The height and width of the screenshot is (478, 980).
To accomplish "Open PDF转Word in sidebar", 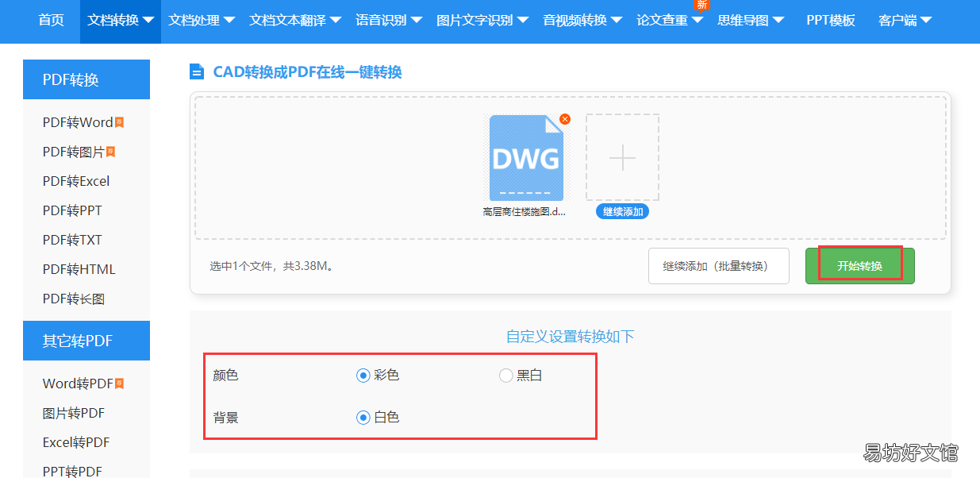I will (78, 122).
